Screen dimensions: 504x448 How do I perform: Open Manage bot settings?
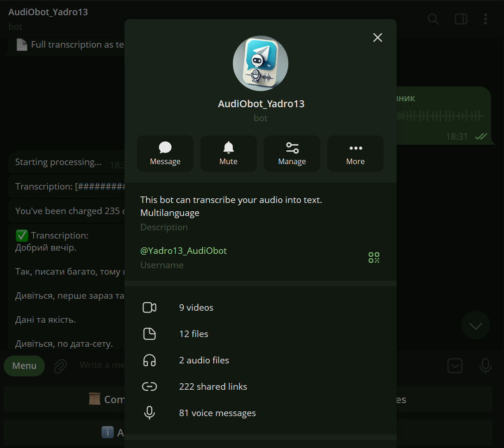[x=292, y=153]
